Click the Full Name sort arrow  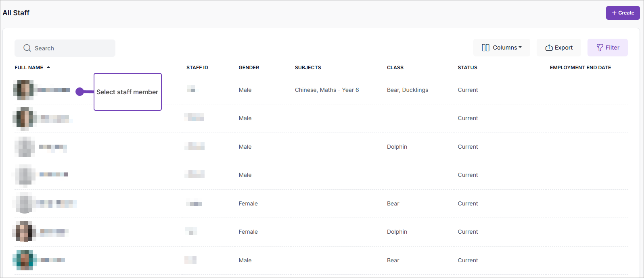click(x=48, y=67)
